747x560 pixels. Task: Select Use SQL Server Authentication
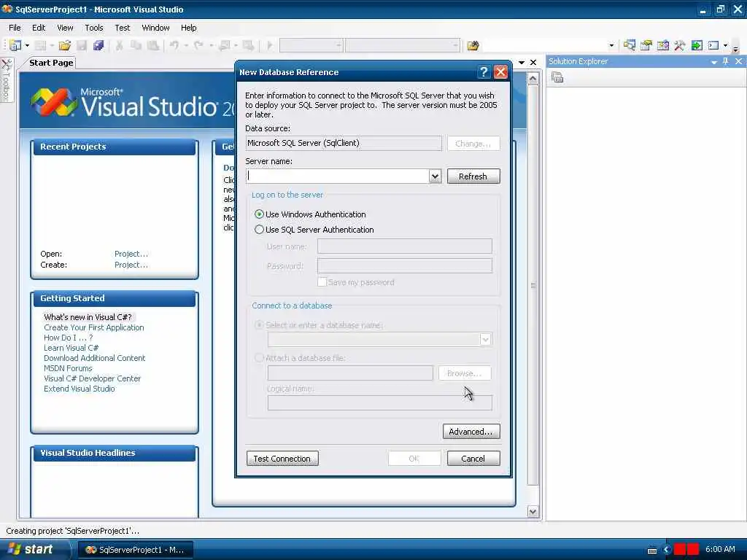(x=314, y=230)
